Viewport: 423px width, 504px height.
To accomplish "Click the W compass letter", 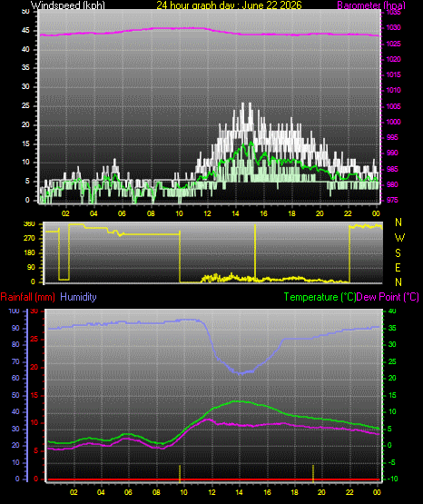I will click(399, 238).
